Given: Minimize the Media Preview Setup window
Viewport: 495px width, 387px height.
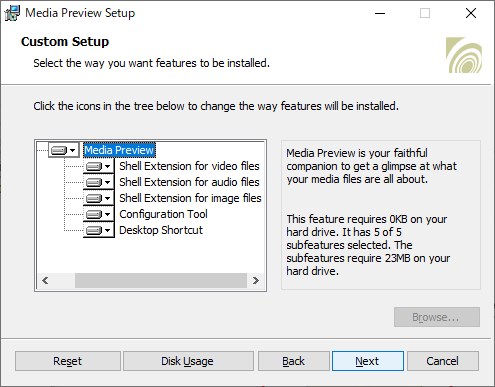Looking at the screenshot, I should pyautogui.click(x=380, y=13).
